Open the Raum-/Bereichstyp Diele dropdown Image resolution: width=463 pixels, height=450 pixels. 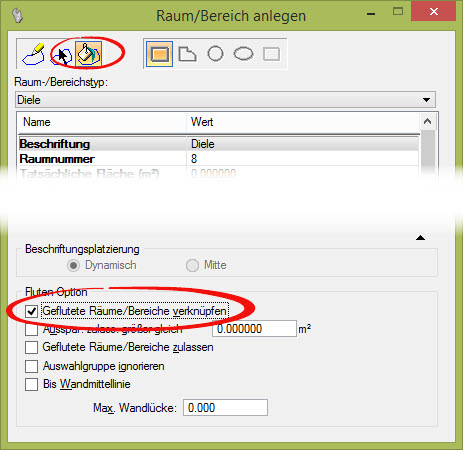[225, 100]
